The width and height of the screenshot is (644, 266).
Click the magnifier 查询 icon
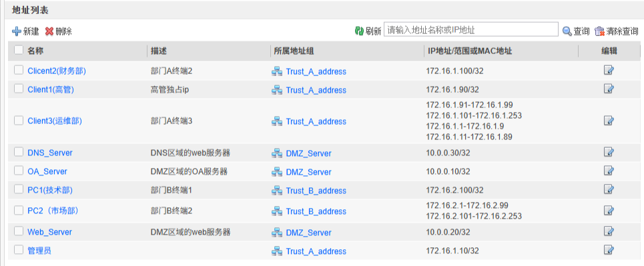567,31
